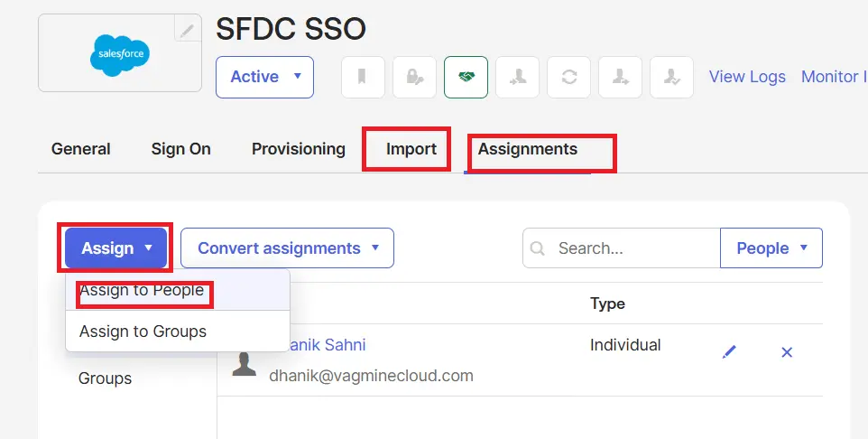Screen dimensions: 868x439
Task: Open the View Logs link
Action: [747, 77]
